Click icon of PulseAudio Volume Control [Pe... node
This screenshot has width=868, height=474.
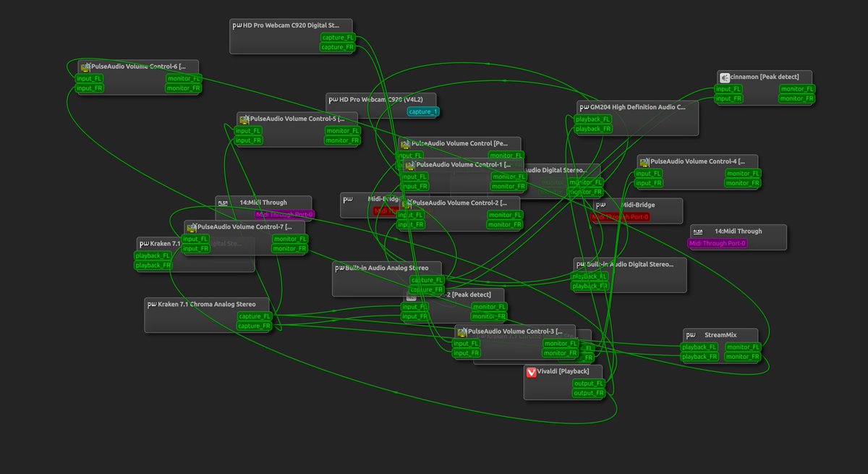point(406,144)
